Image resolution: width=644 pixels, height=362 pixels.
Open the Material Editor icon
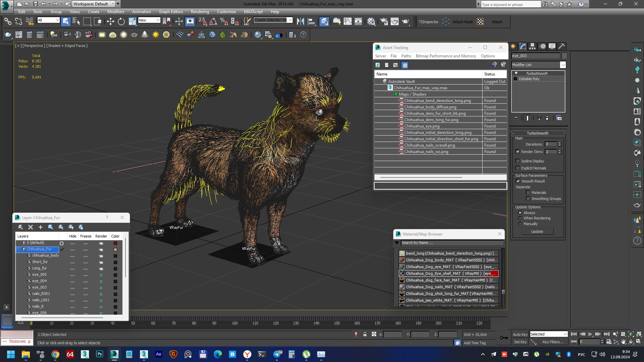click(371, 22)
